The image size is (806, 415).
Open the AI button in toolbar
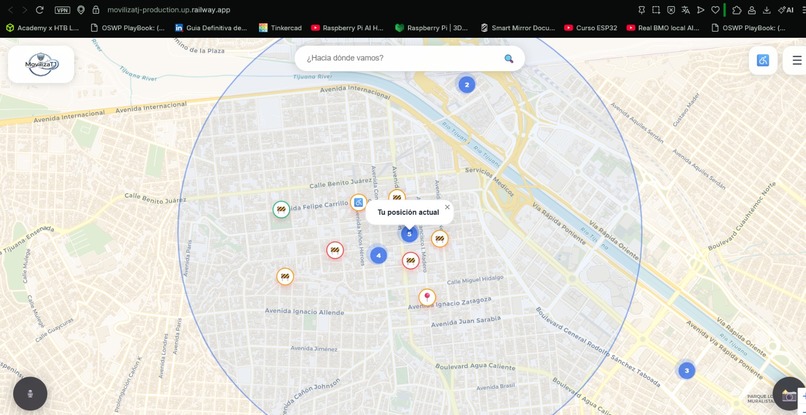[x=785, y=10]
